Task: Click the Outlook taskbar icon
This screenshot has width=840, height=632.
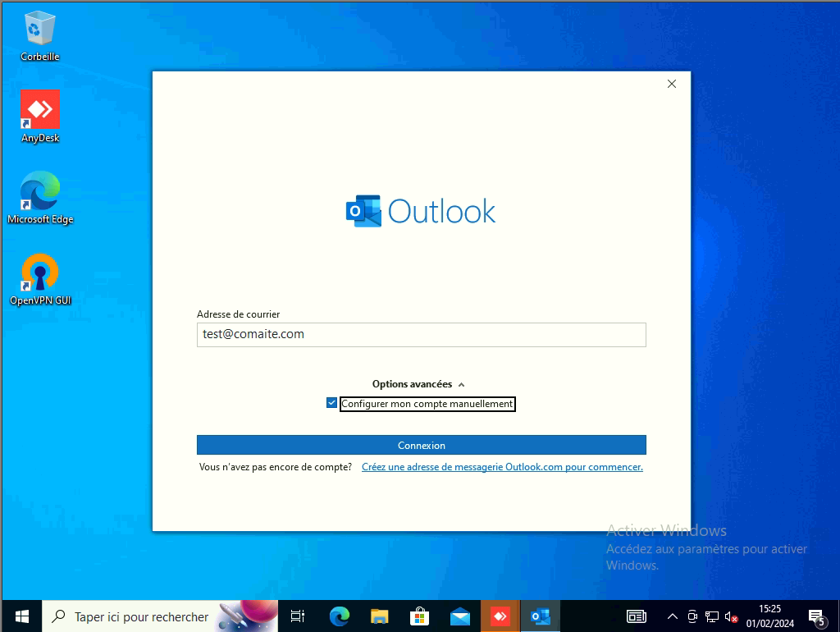Action: 541,616
